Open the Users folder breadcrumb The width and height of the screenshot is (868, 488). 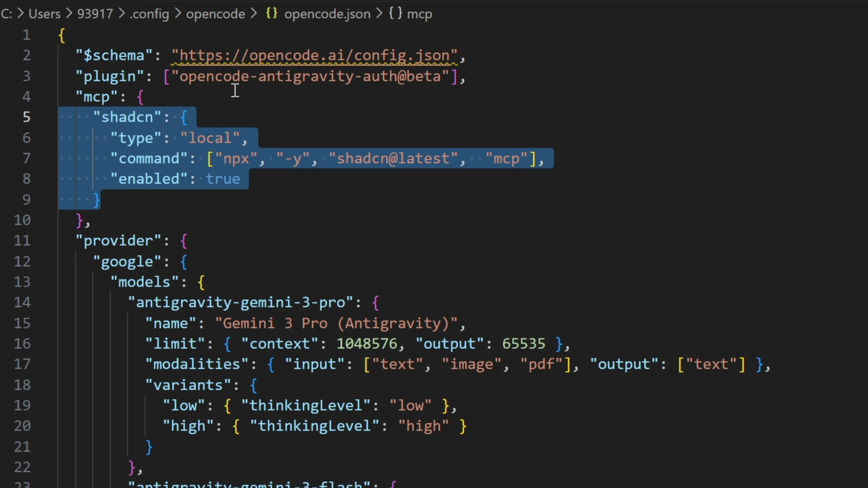[45, 14]
